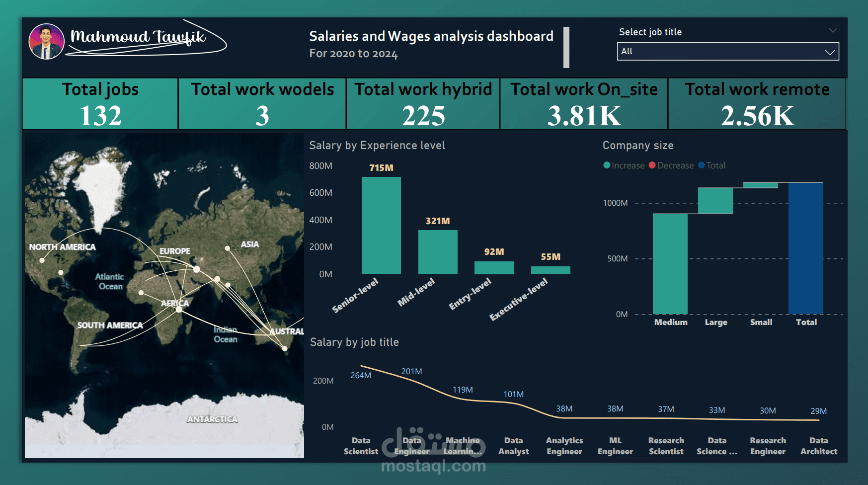Image resolution: width=868 pixels, height=485 pixels.
Task: Click the Salary by job title heading
Action: [x=354, y=342]
